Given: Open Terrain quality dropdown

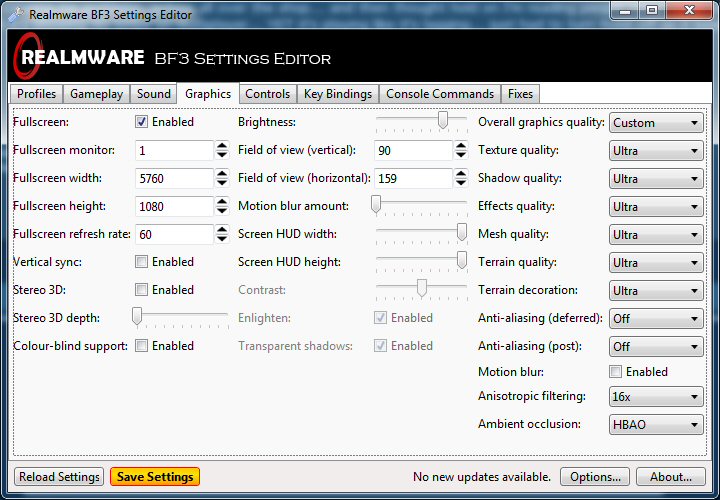Looking at the screenshot, I should pyautogui.click(x=656, y=263).
